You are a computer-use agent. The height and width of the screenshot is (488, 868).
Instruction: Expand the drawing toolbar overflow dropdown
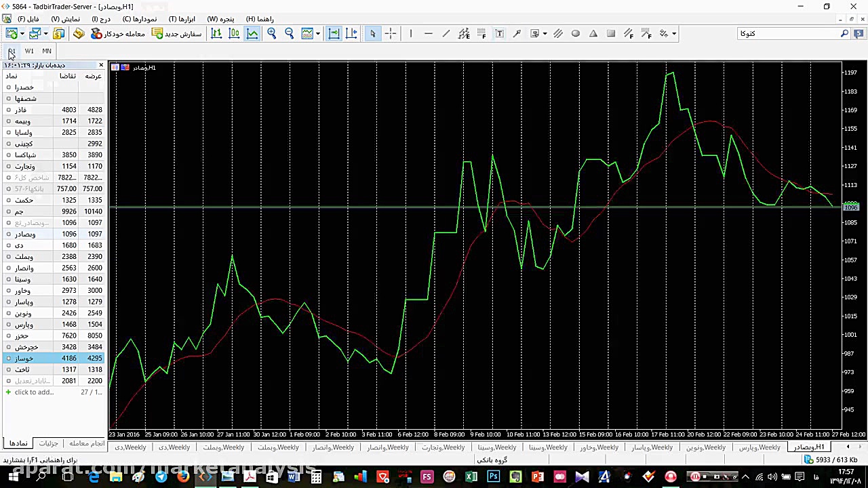[x=673, y=34]
